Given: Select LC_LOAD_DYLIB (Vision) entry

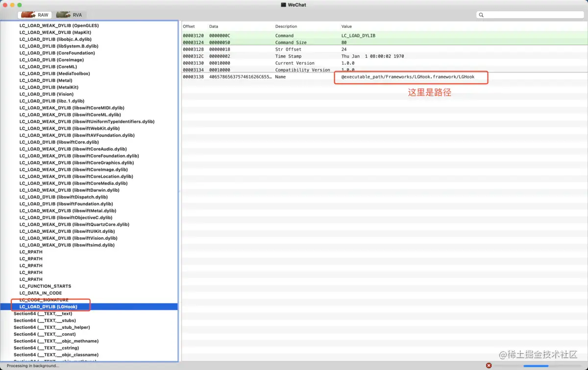Looking at the screenshot, I should coord(47,94).
